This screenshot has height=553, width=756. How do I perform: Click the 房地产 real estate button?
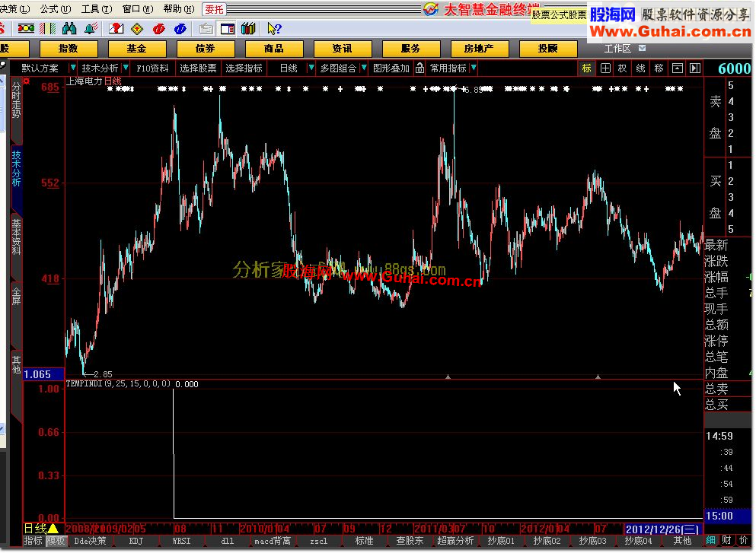coord(479,49)
